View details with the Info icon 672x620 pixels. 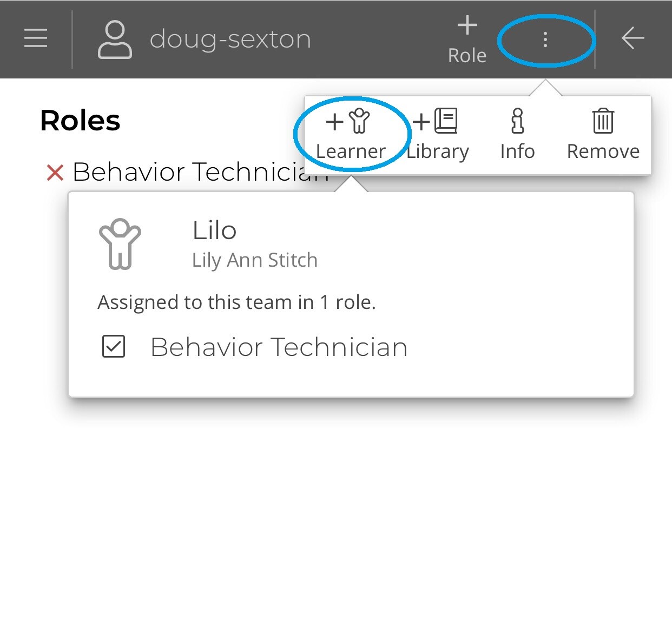coord(516,122)
